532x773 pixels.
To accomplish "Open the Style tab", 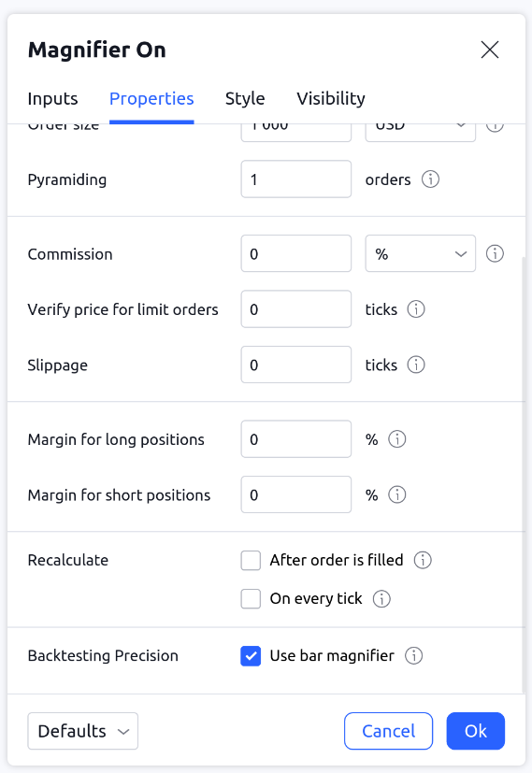I will [x=245, y=98].
